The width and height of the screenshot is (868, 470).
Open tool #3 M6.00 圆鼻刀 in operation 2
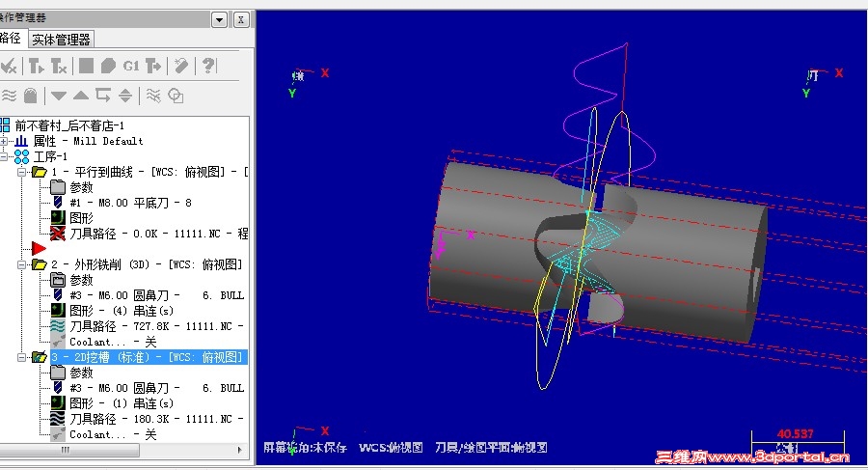click(156, 296)
